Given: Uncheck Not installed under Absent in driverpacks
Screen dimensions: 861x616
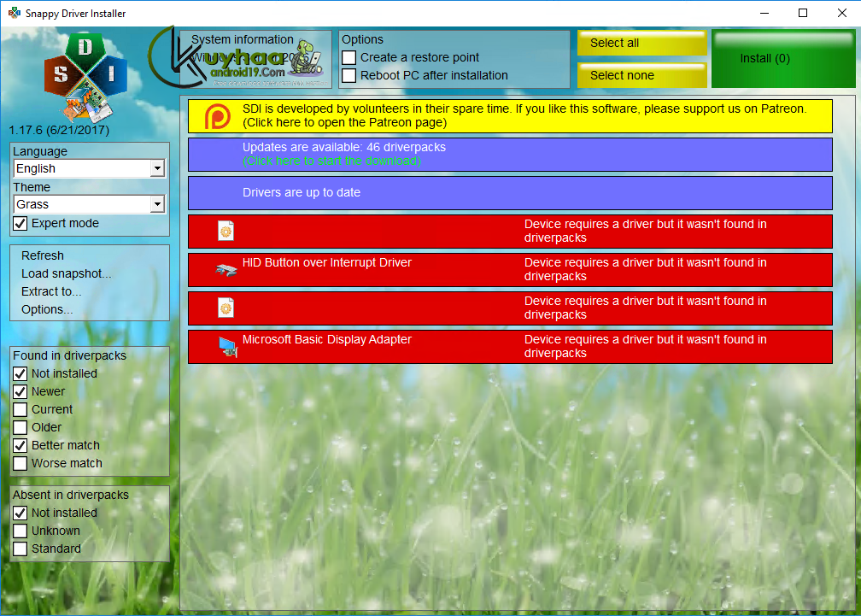Looking at the screenshot, I should click(20, 513).
